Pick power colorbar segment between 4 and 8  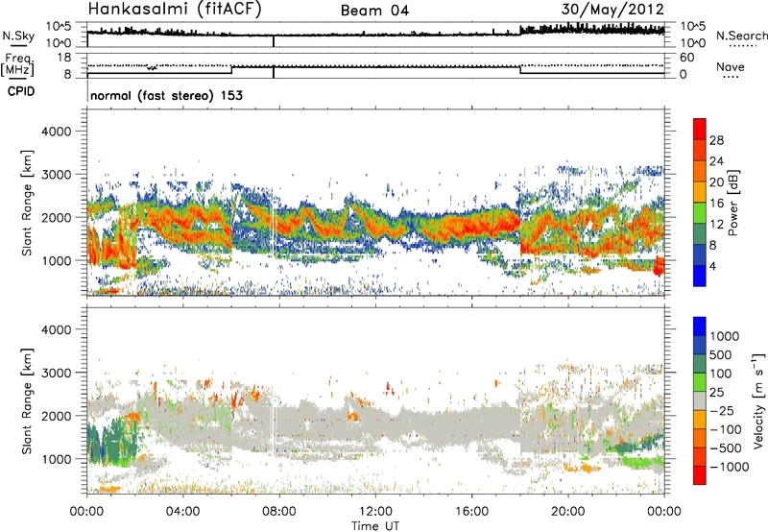pyautogui.click(x=700, y=255)
